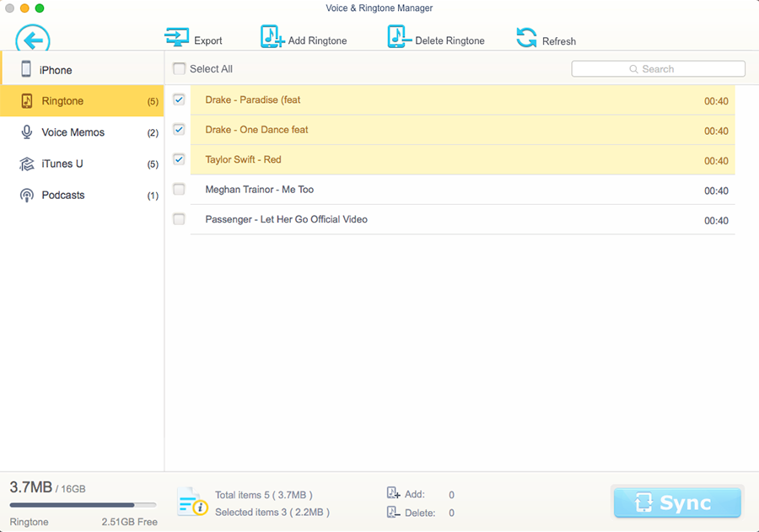Click the info document icon in status bar
The image size is (759, 532).
(192, 502)
